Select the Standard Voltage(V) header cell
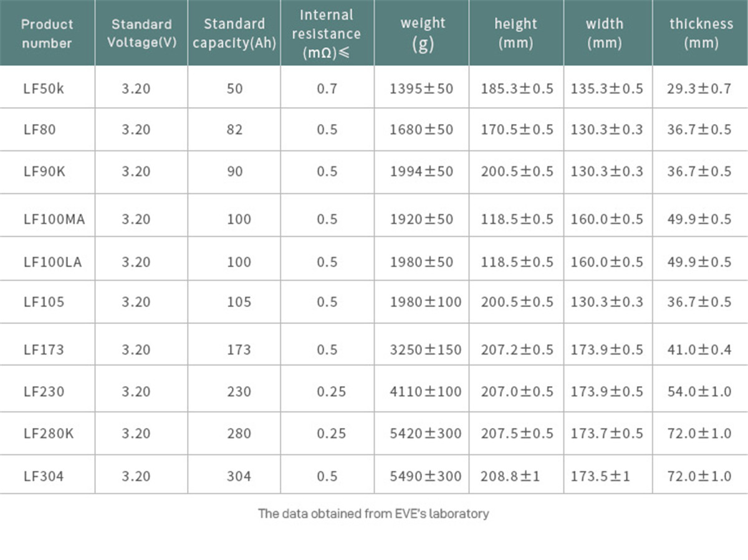Image resolution: width=748 pixels, height=560 pixels. tap(141, 34)
